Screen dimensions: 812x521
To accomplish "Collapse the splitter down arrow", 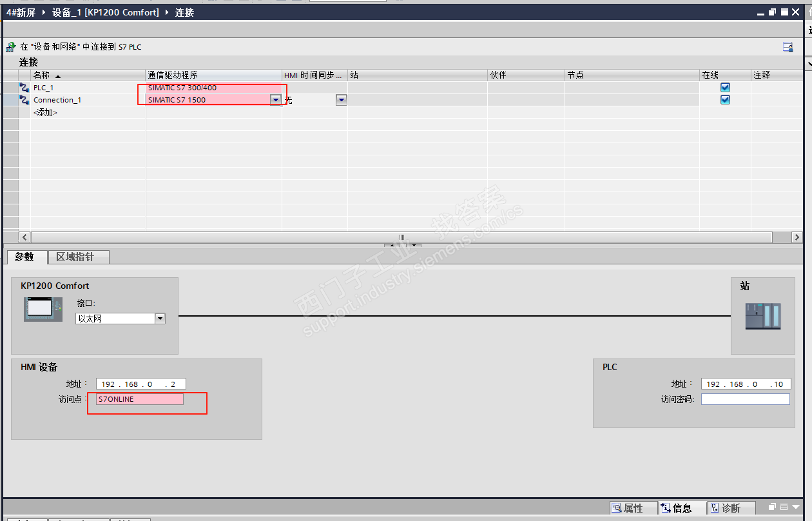I will tap(415, 245).
